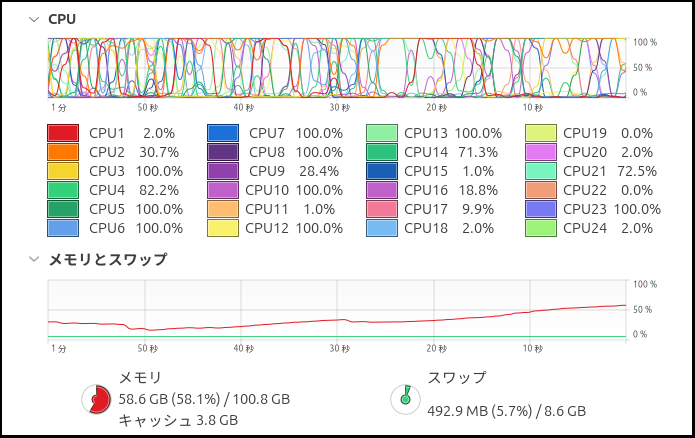The width and height of the screenshot is (695, 438).
Task: Open the orange CPU2 color picker
Action: (63, 152)
